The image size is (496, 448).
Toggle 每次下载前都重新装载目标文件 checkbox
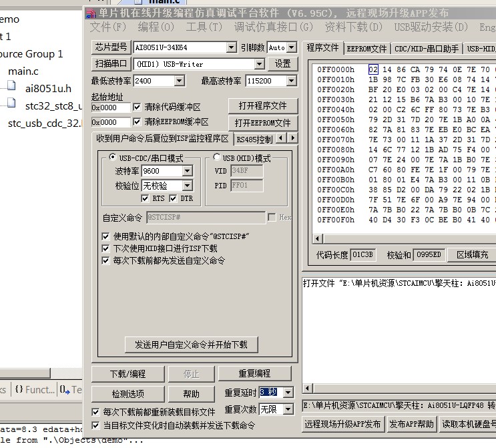95,412
